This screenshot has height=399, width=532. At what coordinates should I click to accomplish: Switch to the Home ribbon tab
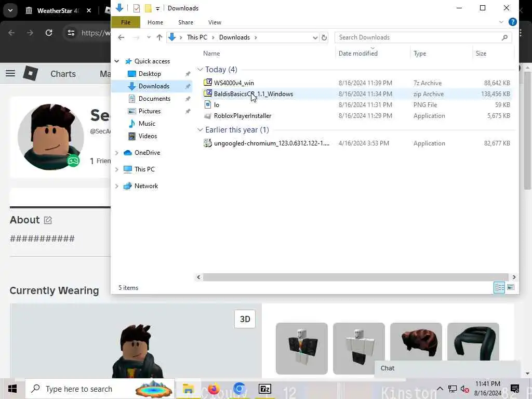pos(155,22)
